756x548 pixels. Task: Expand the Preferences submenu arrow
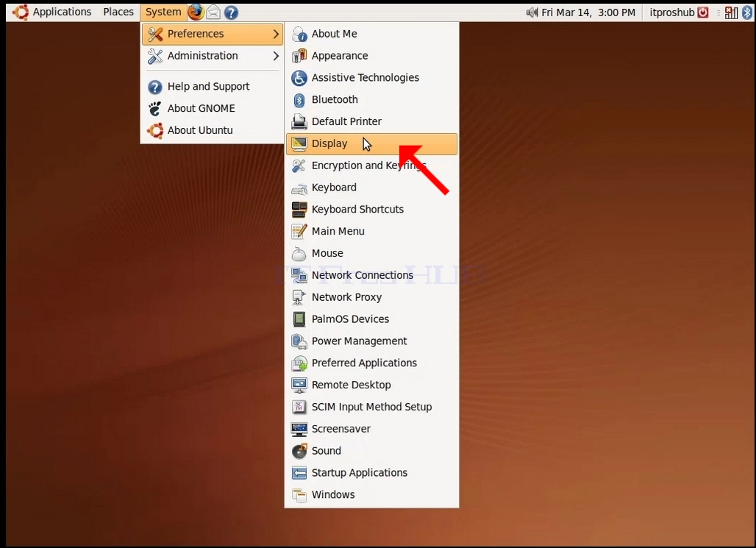276,34
